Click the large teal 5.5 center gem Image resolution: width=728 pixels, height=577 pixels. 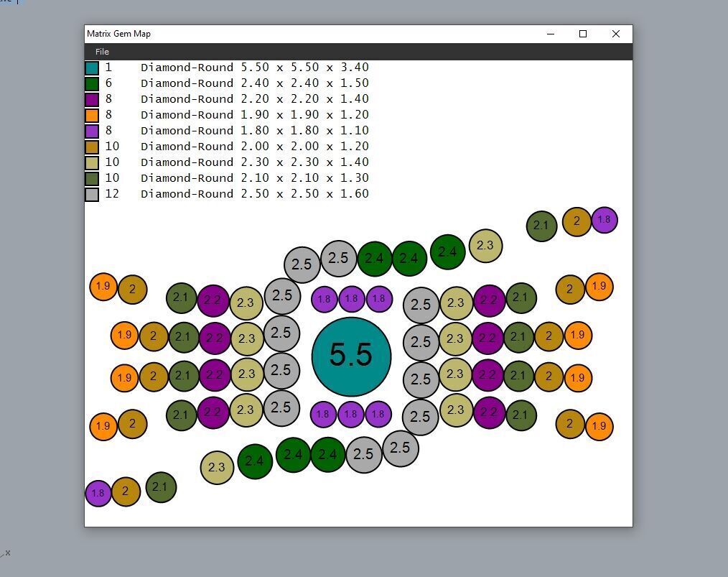click(x=352, y=356)
